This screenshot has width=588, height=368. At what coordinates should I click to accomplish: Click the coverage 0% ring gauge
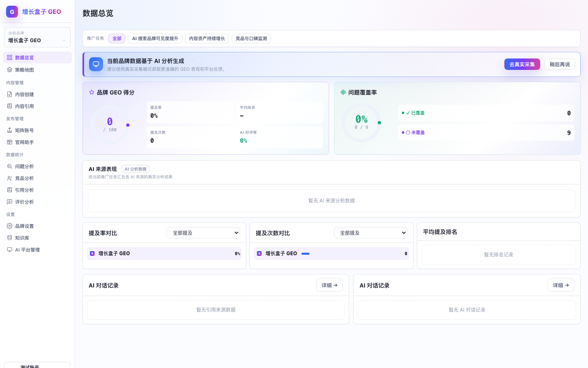[x=361, y=122]
